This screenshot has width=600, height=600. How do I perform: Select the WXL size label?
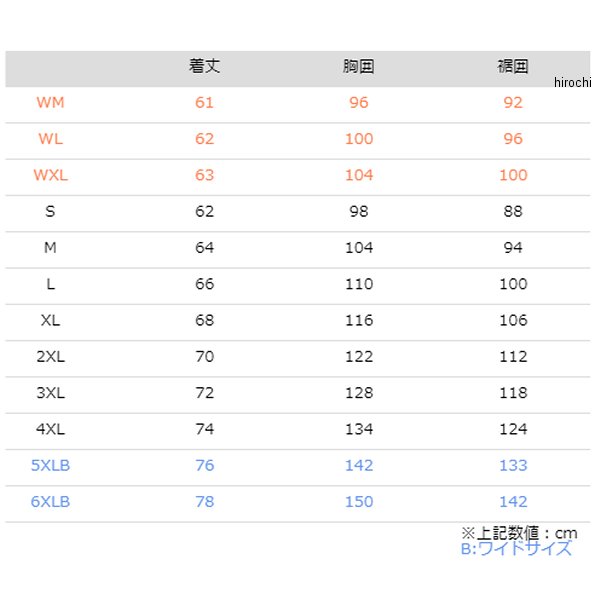point(50,175)
